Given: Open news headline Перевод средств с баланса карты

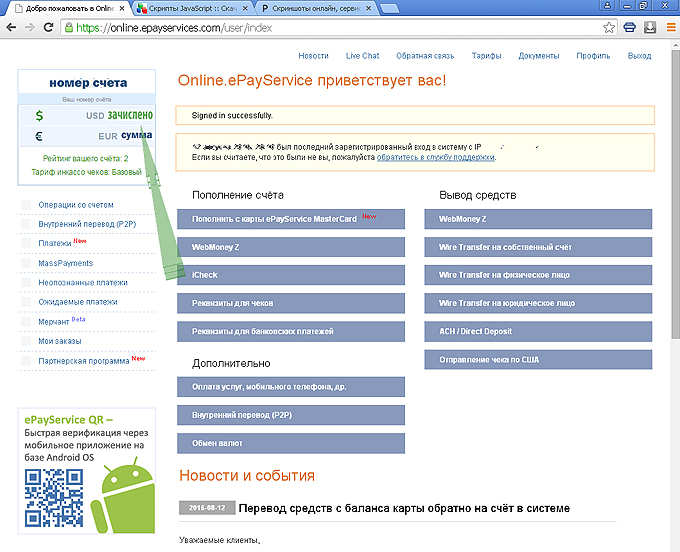Looking at the screenshot, I should [x=404, y=508].
